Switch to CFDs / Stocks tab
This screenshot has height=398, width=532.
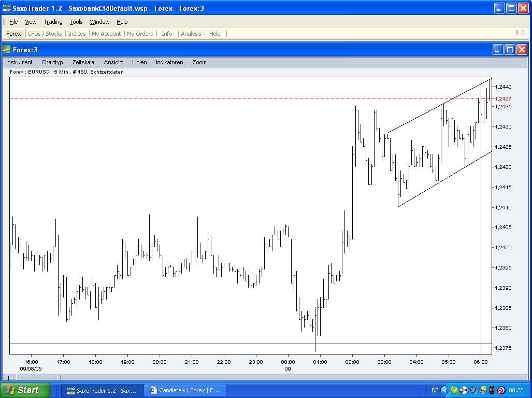(45, 34)
